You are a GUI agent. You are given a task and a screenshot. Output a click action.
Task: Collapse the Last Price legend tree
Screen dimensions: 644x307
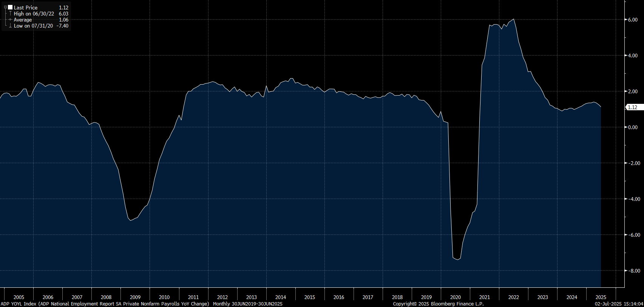(5, 7)
